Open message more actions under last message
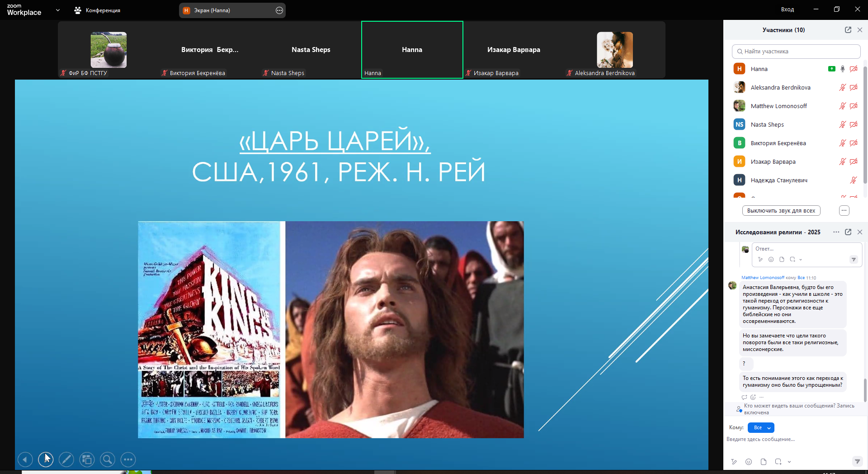Image resolution: width=868 pixels, height=474 pixels. [x=761, y=397]
